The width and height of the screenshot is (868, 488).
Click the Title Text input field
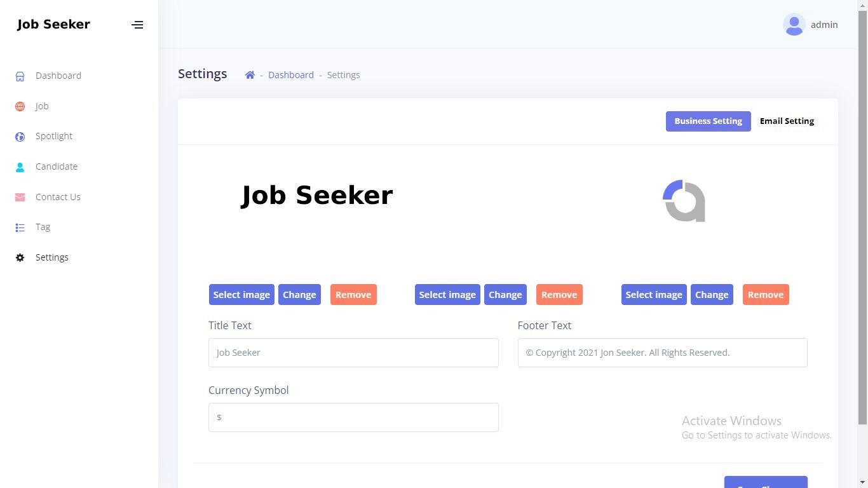point(353,353)
